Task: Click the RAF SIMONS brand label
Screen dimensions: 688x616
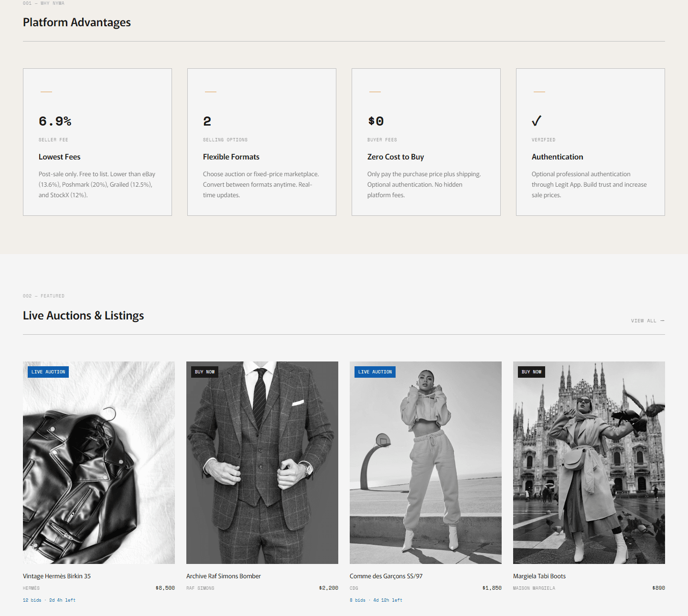Action: [x=200, y=588]
